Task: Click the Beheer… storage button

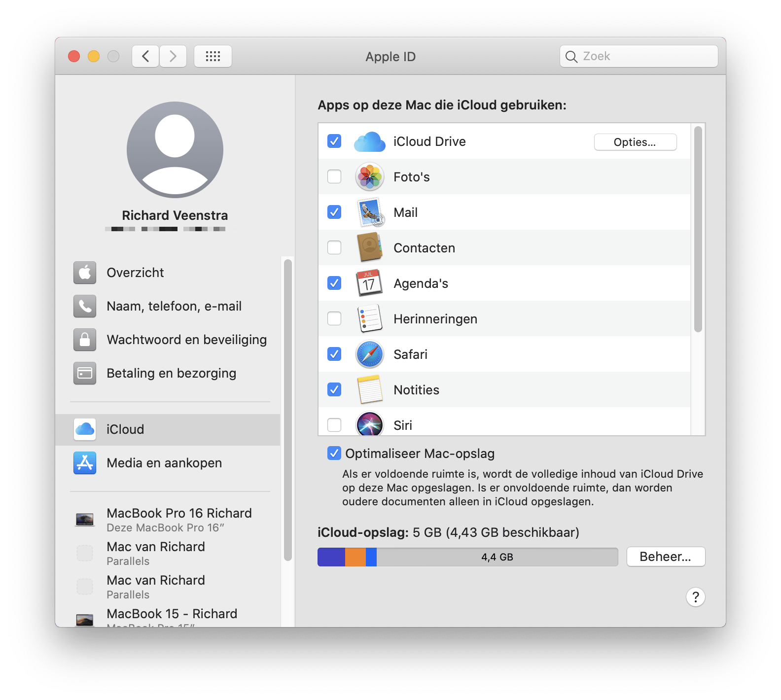Action: 666,557
